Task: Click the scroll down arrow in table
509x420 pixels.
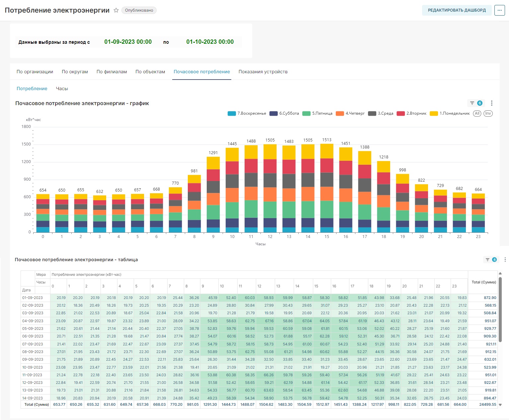Action: pyautogui.click(x=500, y=405)
